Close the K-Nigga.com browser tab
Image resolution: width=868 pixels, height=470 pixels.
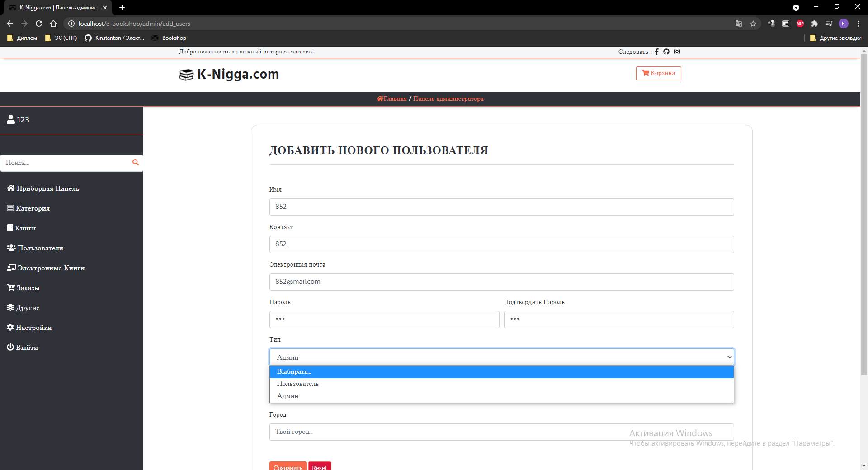[x=105, y=8]
